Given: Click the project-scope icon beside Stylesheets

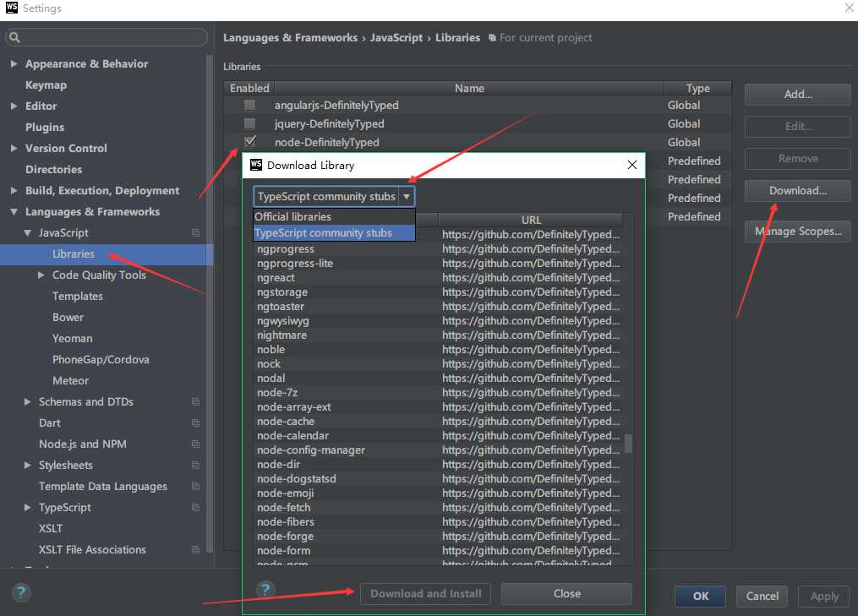Looking at the screenshot, I should coord(195,466).
